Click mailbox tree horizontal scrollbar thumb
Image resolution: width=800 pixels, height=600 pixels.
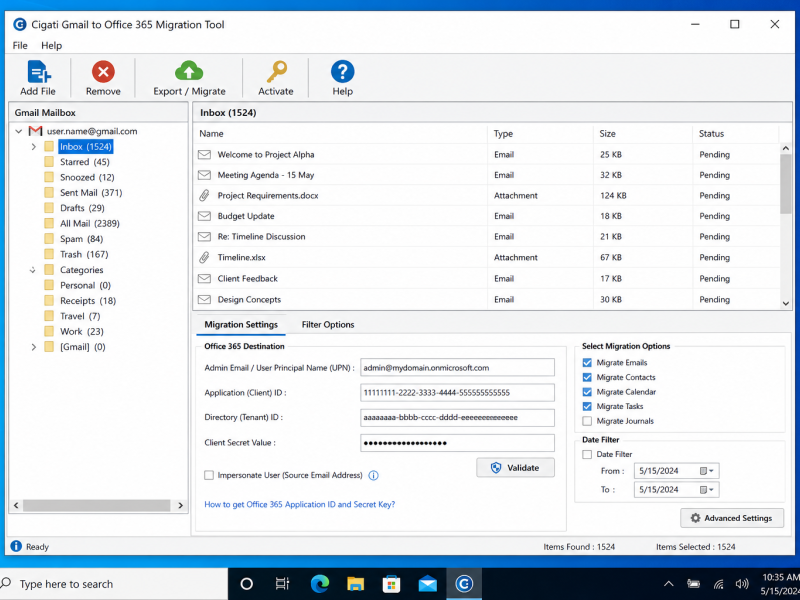(x=96, y=505)
